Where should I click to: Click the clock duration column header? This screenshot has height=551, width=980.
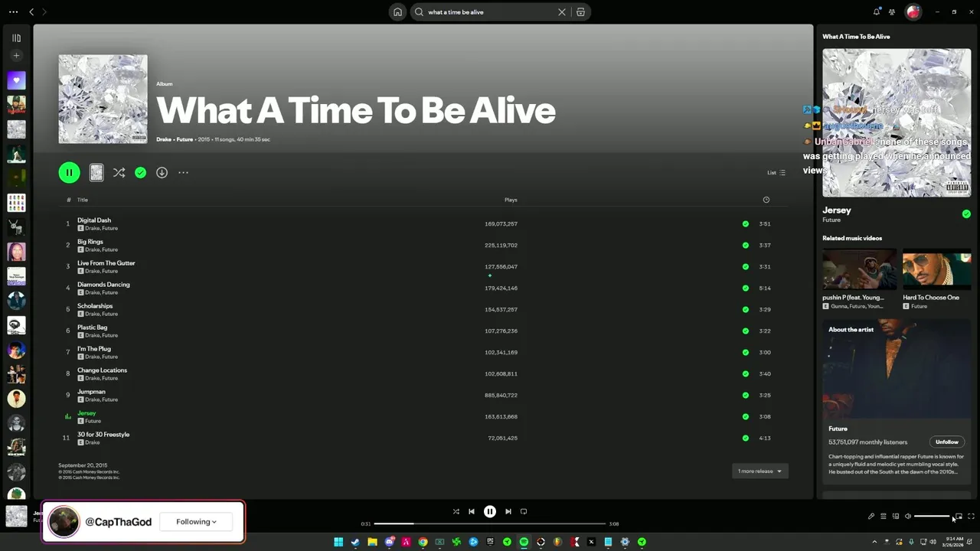pos(766,200)
